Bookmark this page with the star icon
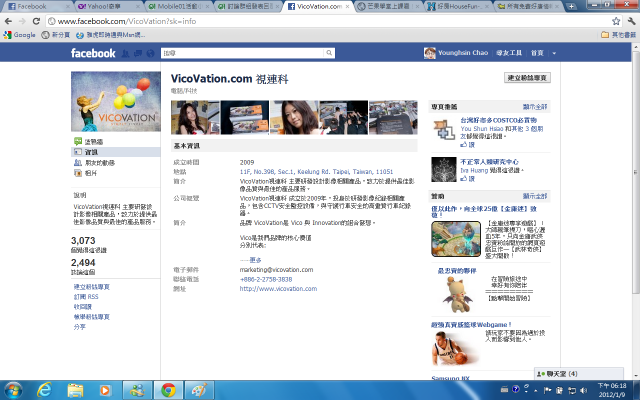This screenshot has height=400, width=640. [616, 21]
